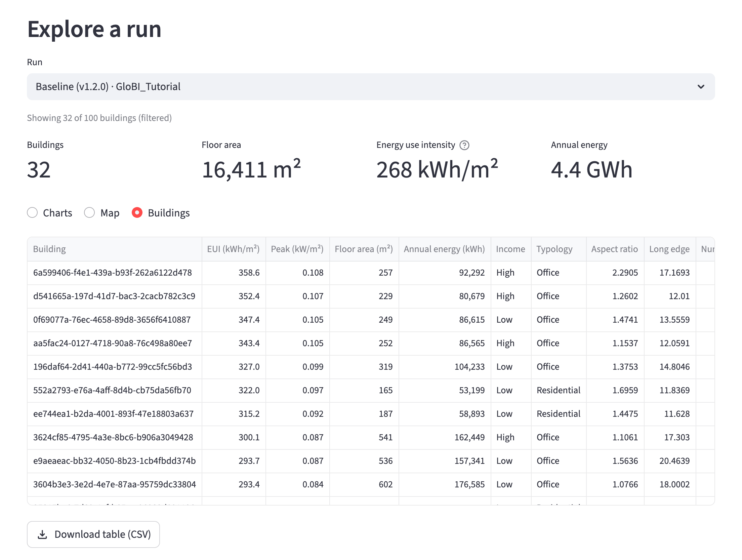The image size is (742, 560).
Task: Sort by the EUI (kWh/m²) column header
Action: click(x=234, y=249)
